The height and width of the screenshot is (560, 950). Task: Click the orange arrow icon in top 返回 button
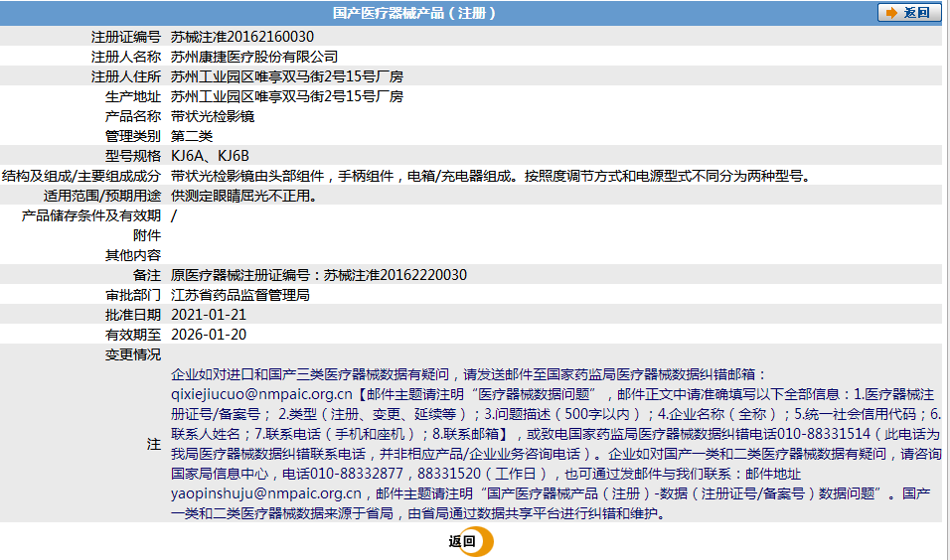pos(891,13)
